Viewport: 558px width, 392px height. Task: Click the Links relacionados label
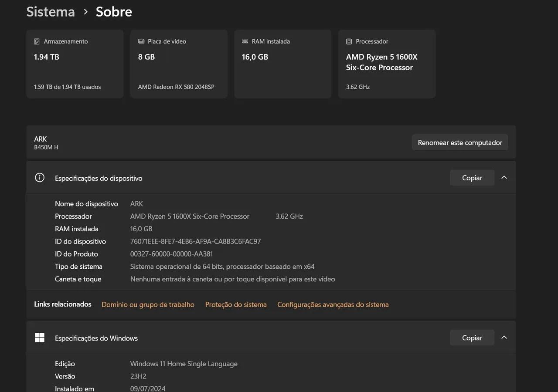click(63, 304)
